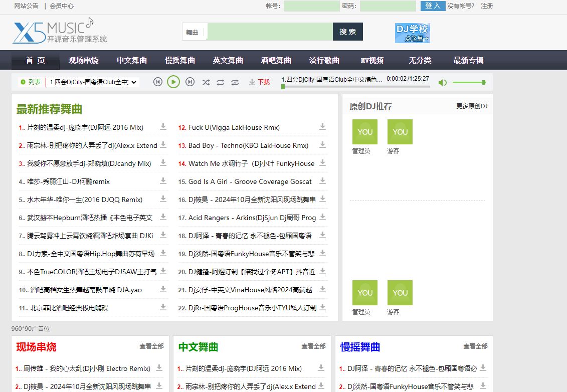The width and height of the screenshot is (567, 392).
Task: Focus the green search input field
Action: (x=270, y=32)
